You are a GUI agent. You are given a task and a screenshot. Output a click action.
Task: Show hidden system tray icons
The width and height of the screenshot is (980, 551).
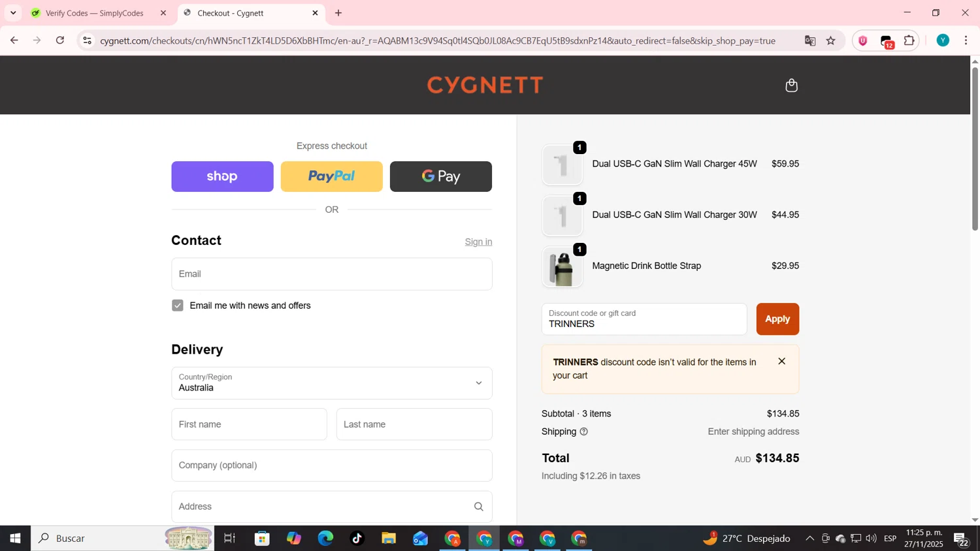[809, 539]
